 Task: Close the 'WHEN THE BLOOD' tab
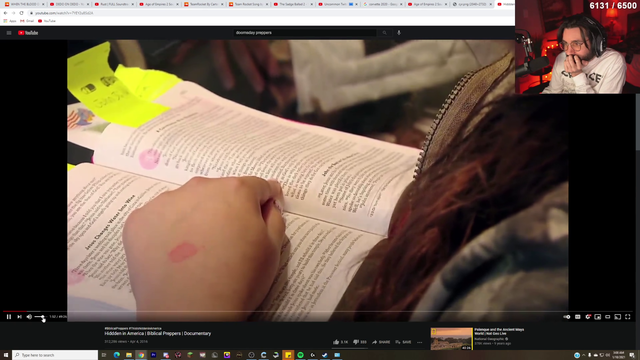pos(43,4)
